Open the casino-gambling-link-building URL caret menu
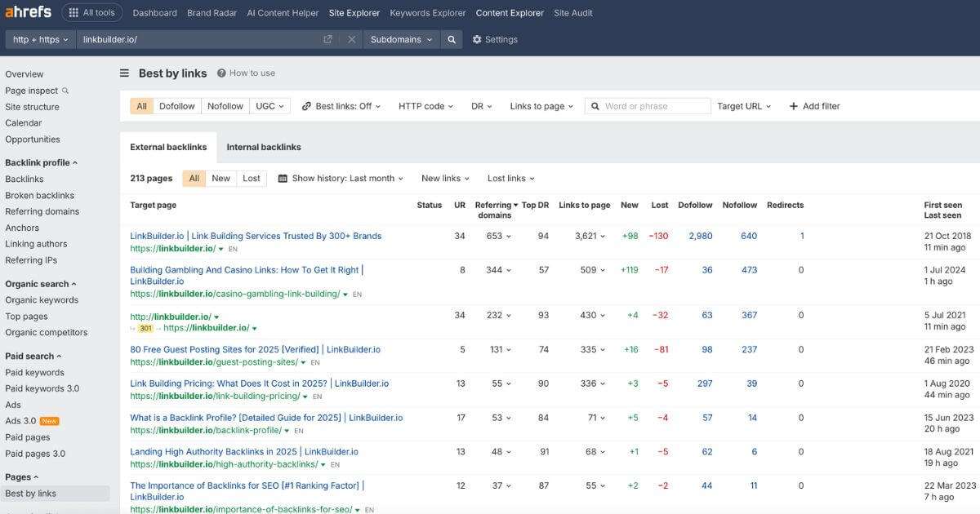 345,295
